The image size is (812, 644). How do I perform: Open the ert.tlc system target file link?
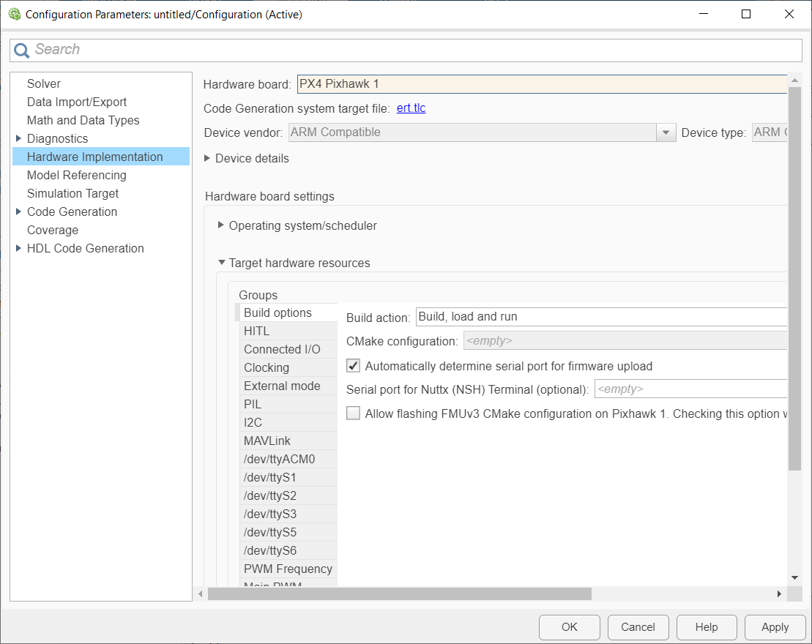point(411,108)
